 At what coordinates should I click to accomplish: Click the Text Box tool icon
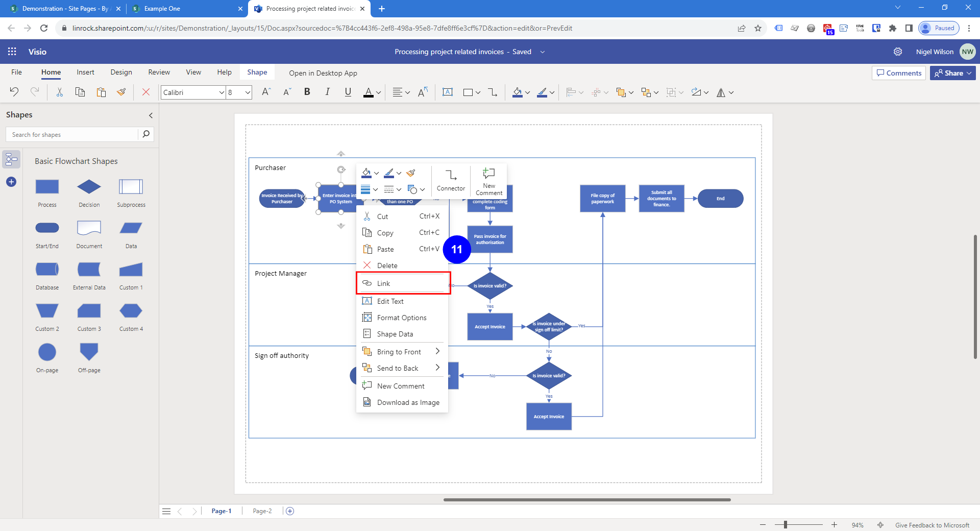(448, 92)
